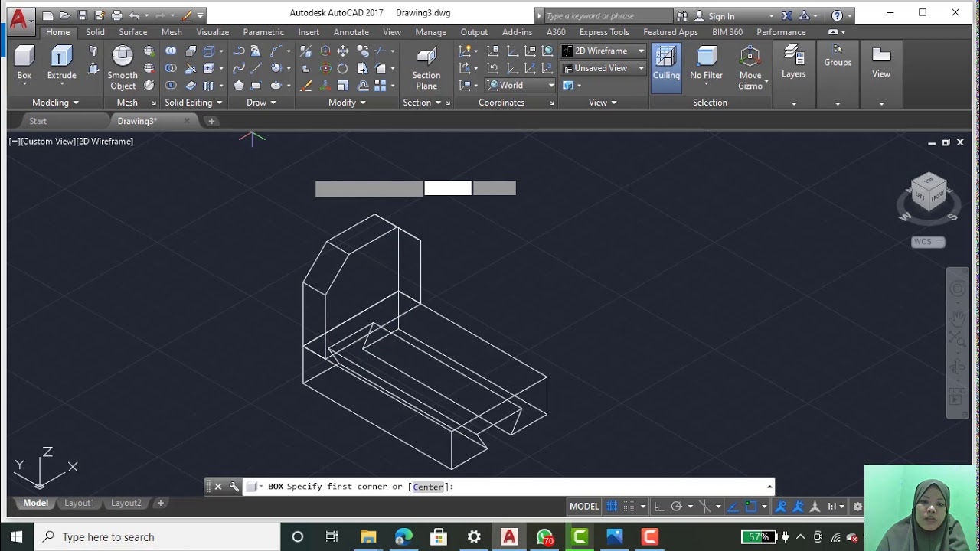Toggle polar tracking in status bar

(676, 506)
